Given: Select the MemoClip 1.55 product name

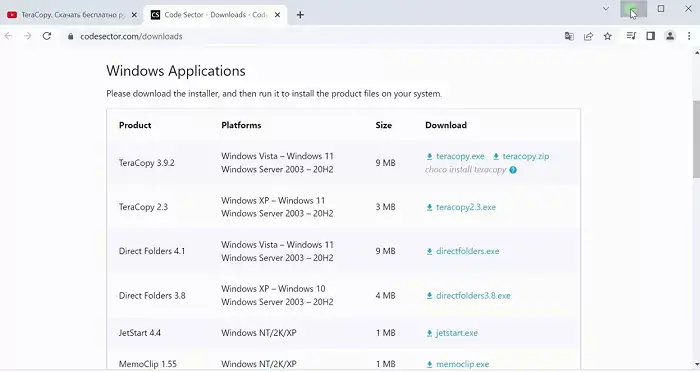Looking at the screenshot, I should point(148,364).
